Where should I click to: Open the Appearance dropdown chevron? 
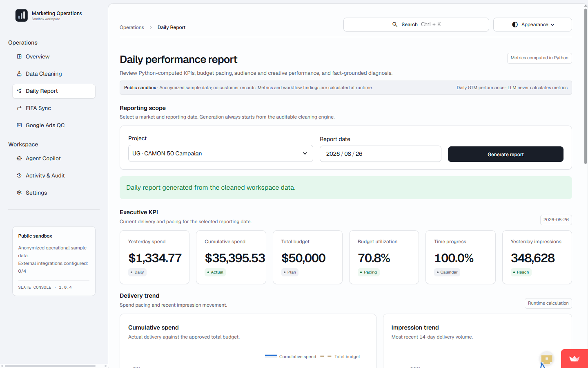coord(552,25)
